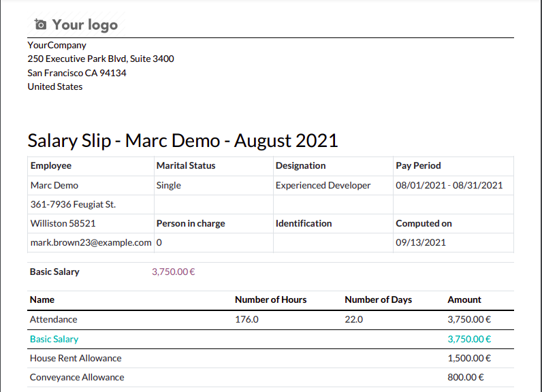
Task: Select the Experienced Developer designation cell
Action: (x=323, y=185)
